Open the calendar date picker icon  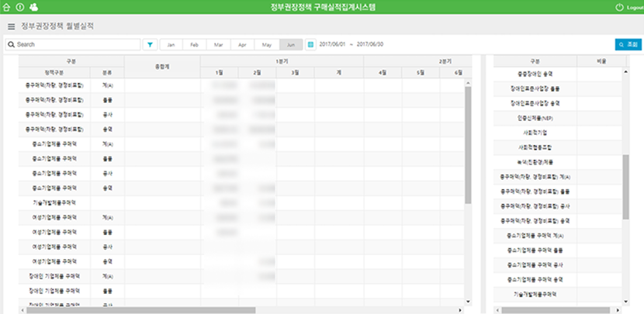pyautogui.click(x=311, y=45)
